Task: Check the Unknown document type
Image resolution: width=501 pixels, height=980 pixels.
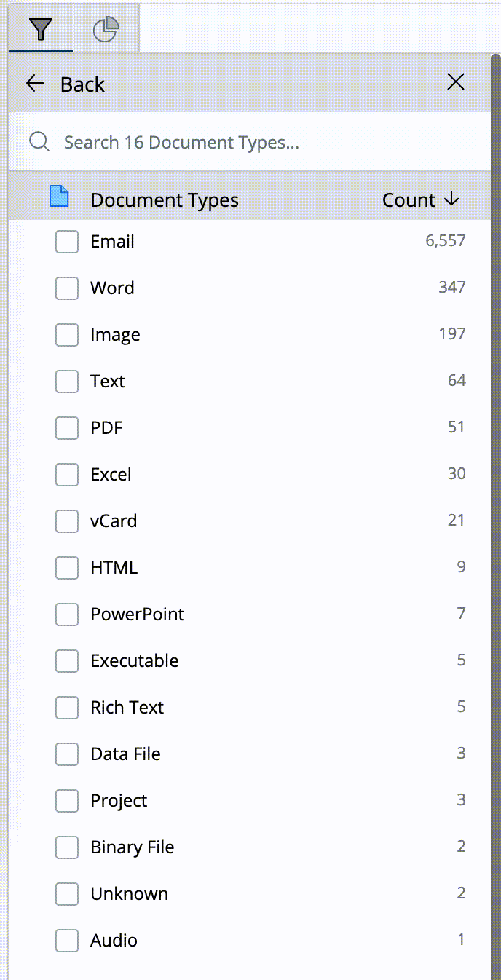Action: coord(66,893)
